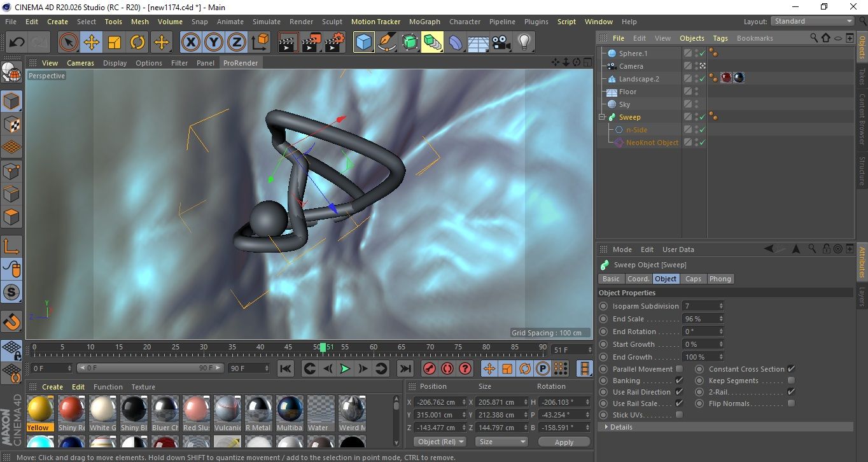
Task: Open the Floor environment objects icon
Action: click(479, 43)
